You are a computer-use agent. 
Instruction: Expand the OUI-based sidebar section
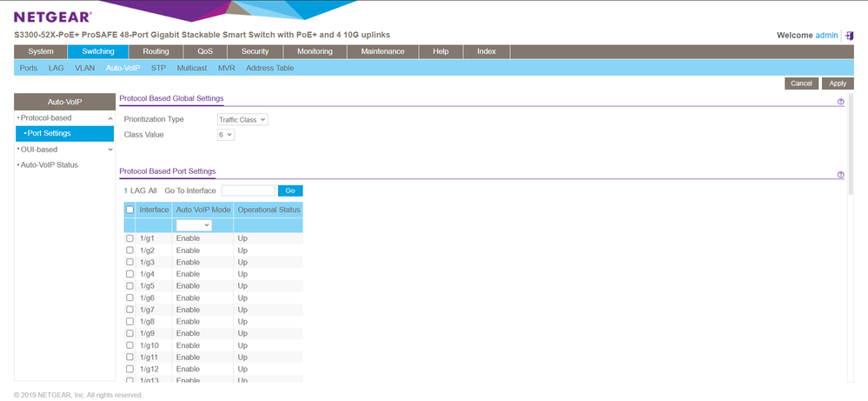click(110, 150)
